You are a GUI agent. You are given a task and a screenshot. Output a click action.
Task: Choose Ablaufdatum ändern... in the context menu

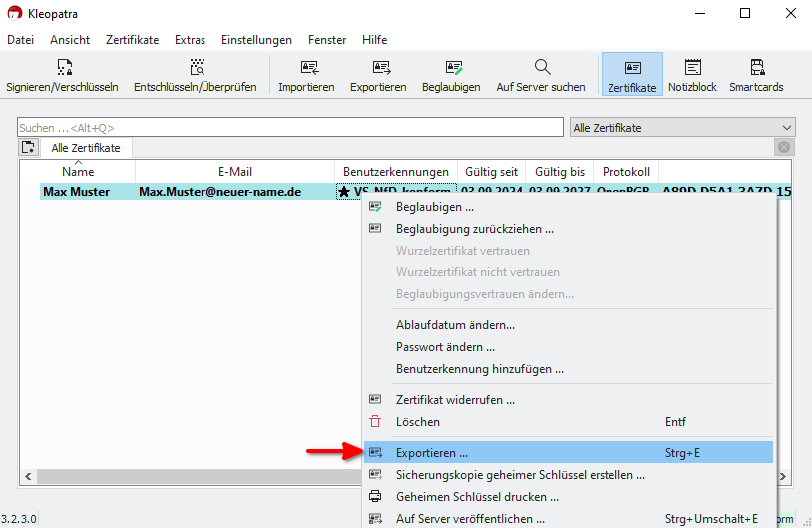coord(569,325)
